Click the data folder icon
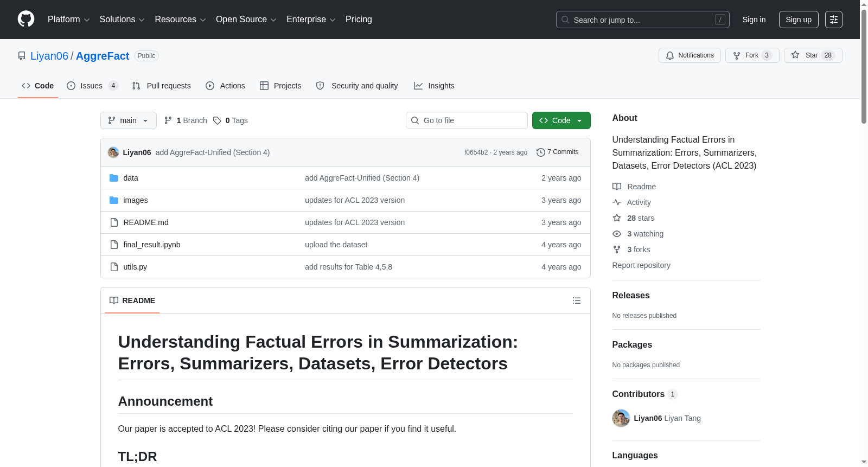This screenshot has width=868, height=467. [x=114, y=178]
